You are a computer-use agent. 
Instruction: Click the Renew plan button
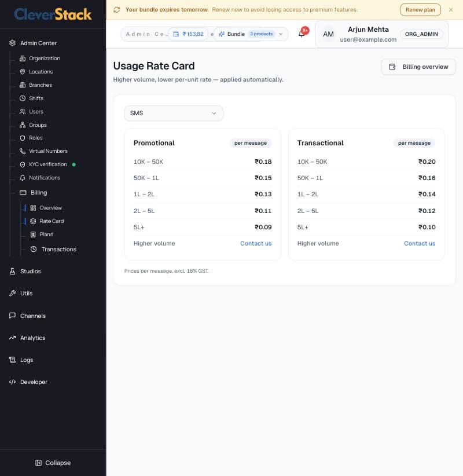pos(420,10)
